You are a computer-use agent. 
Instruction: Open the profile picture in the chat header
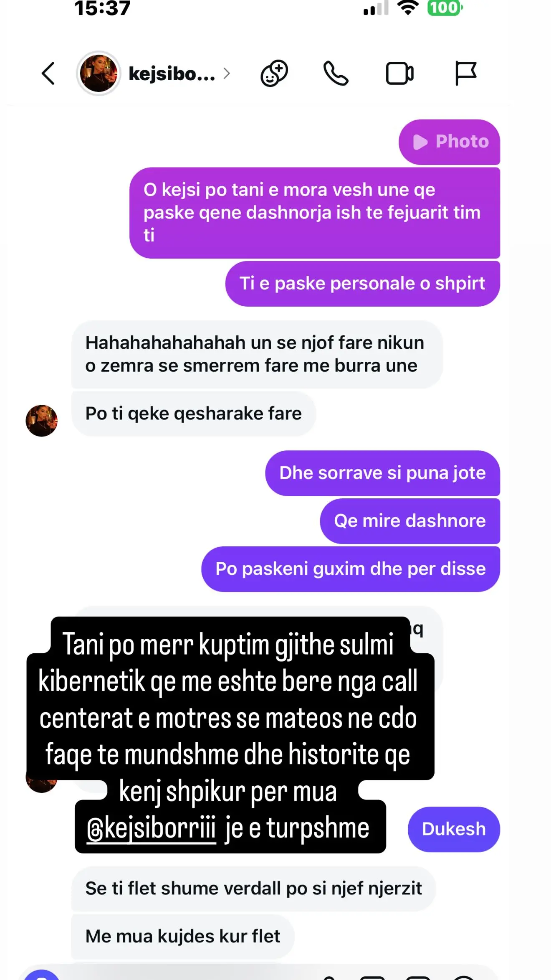[x=99, y=74]
